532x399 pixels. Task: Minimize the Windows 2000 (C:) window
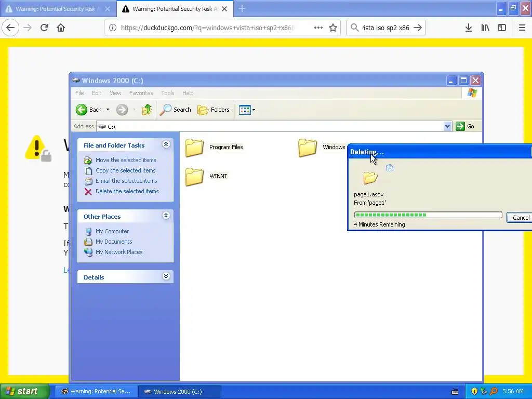451,81
